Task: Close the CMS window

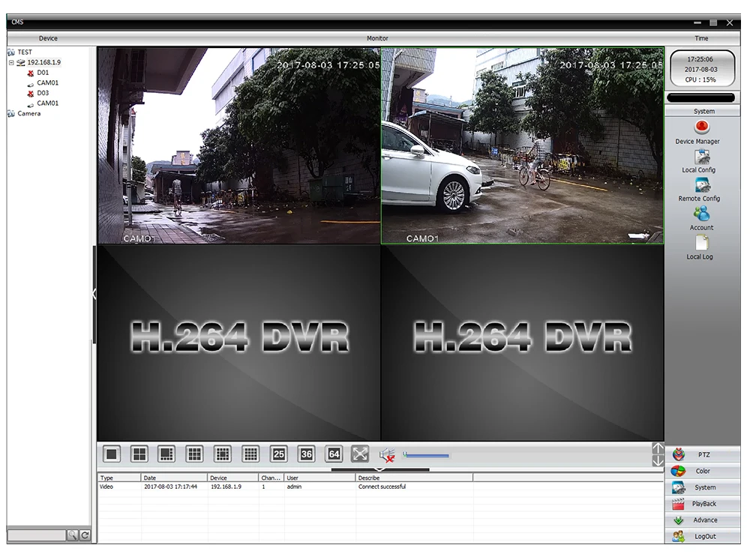Action: pyautogui.click(x=730, y=22)
